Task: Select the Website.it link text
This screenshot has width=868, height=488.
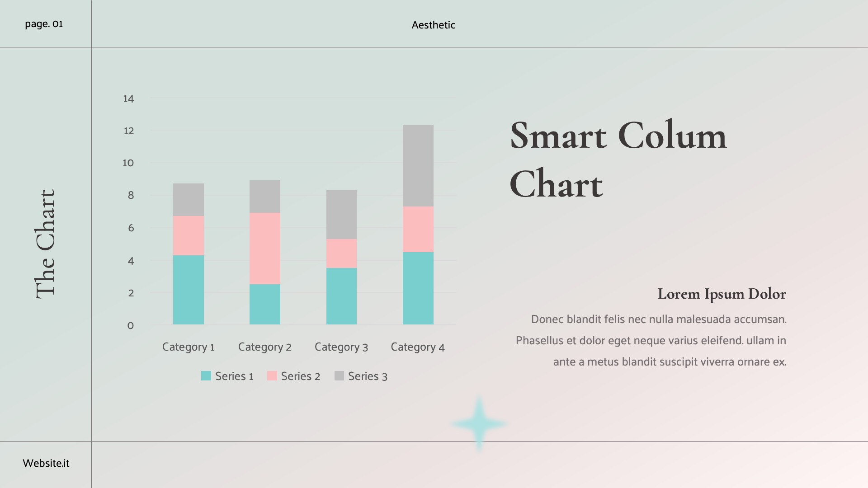Action: [46, 463]
